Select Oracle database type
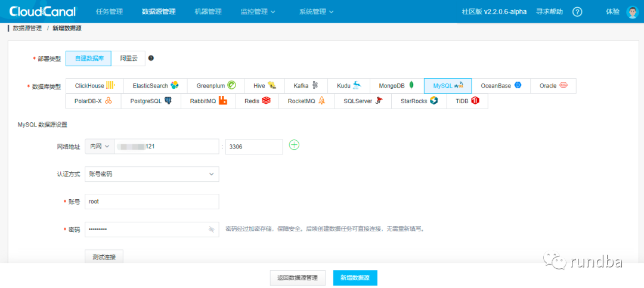The image size is (644, 288). 553,86
